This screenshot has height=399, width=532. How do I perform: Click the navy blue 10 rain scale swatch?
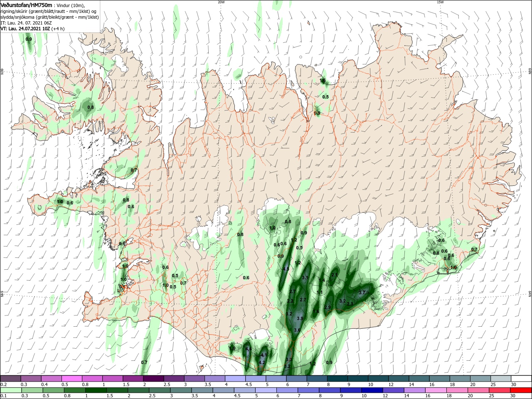click(x=371, y=390)
